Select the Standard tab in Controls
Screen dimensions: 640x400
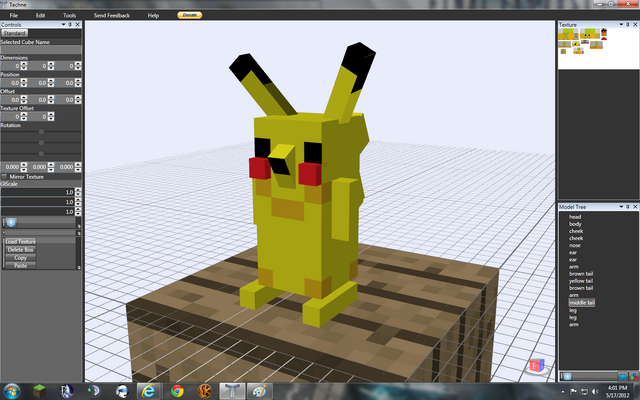(x=15, y=33)
